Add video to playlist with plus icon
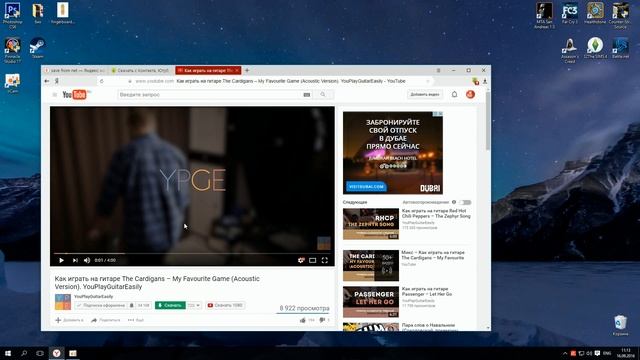Image resolution: width=640 pixels, height=360 pixels. 58,320
